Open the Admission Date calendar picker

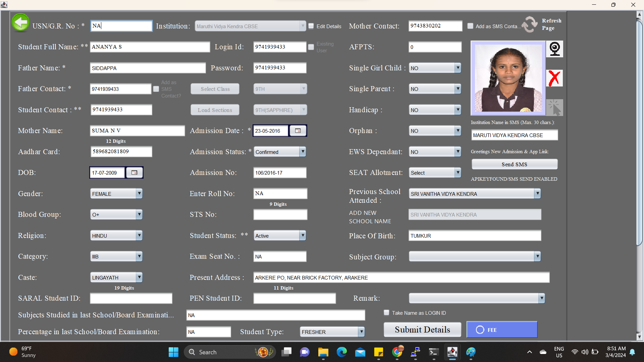click(x=298, y=131)
